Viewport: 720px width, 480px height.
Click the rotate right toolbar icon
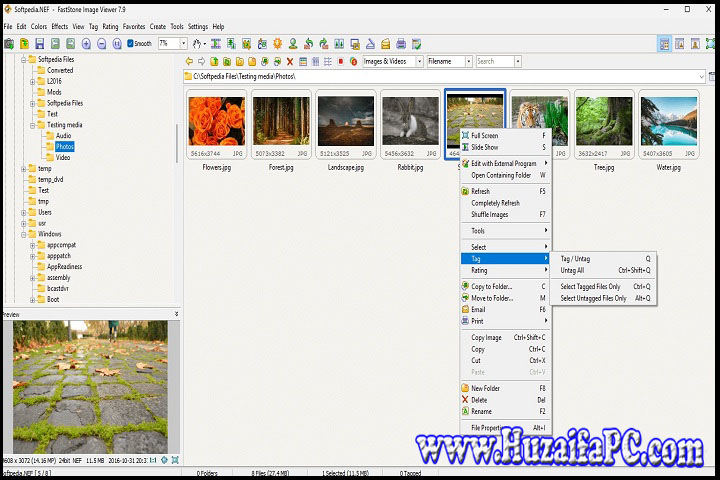(324, 44)
